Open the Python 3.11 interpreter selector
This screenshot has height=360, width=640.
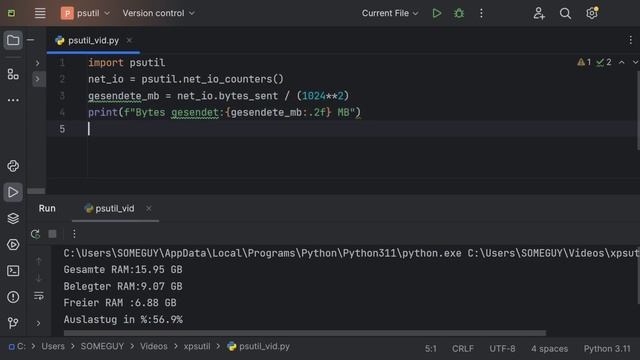tap(607, 349)
